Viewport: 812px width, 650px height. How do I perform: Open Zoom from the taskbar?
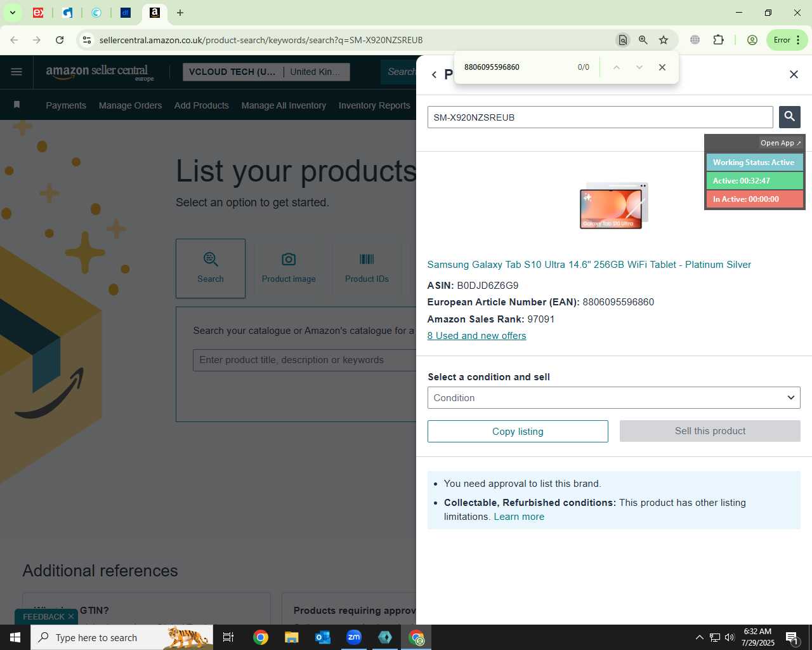(354, 637)
